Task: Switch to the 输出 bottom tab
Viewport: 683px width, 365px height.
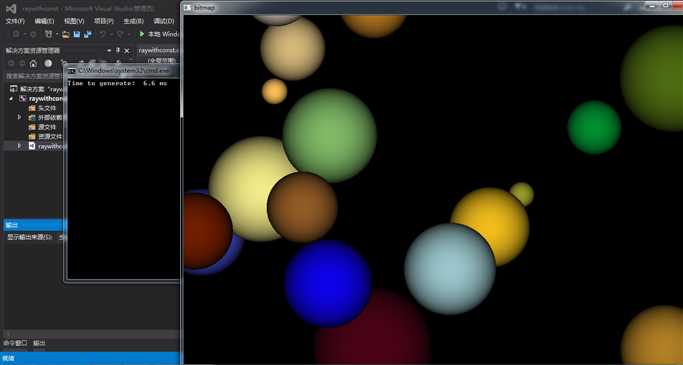Action: click(39, 343)
